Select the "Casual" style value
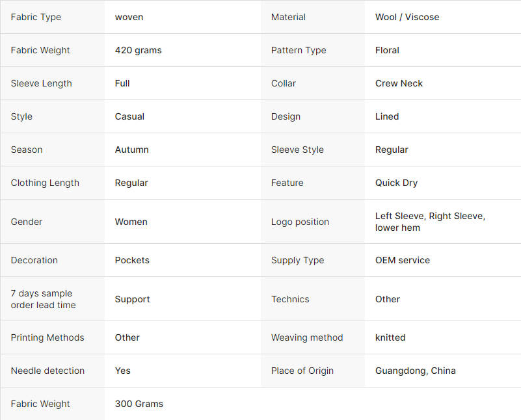Image resolution: width=521 pixels, height=420 pixels. point(129,116)
